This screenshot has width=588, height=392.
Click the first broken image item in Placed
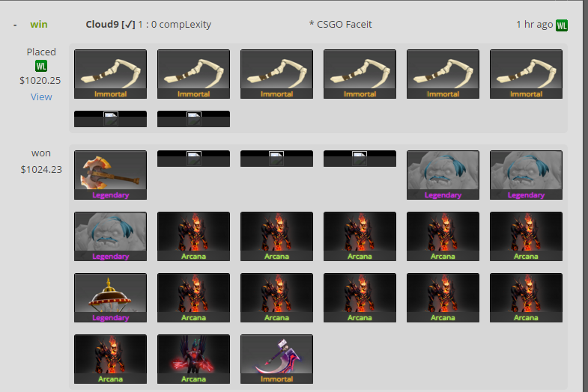(110, 119)
